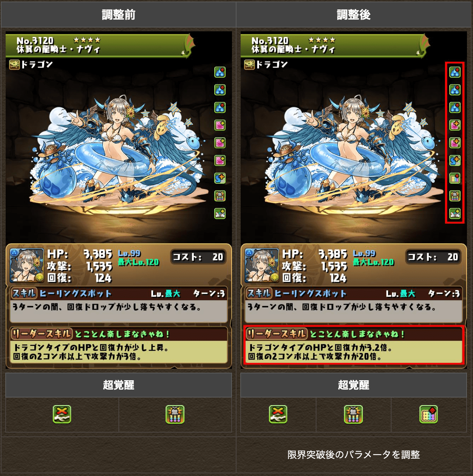Select the X-mark super awakening under 調整後
Viewport: 473px width, 476px height.
click(278, 414)
